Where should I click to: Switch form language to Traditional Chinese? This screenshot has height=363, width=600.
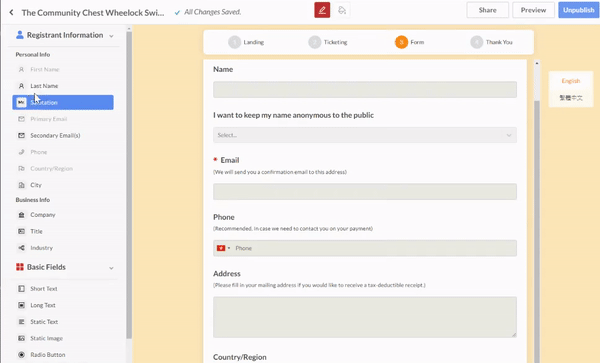point(571,98)
